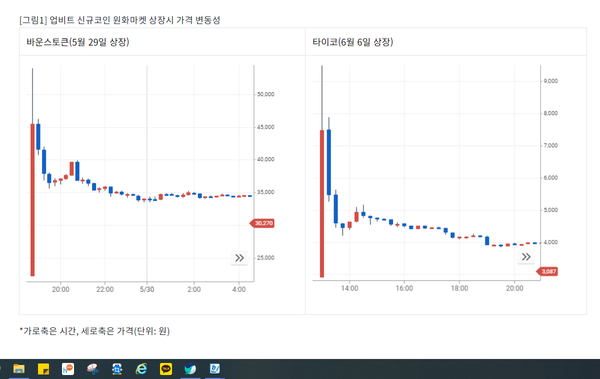This screenshot has width=600, height=379.
Task: Open the Snipping Tool scissors icon
Action: click(92, 369)
